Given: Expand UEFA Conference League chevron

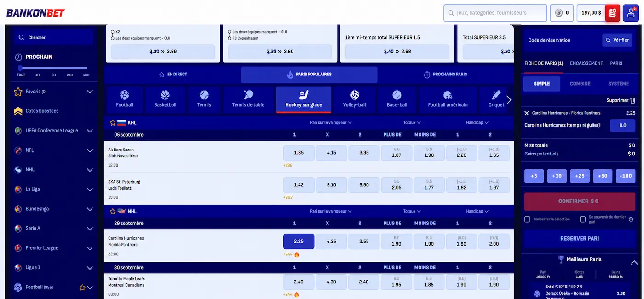Looking at the screenshot, I should [90, 131].
